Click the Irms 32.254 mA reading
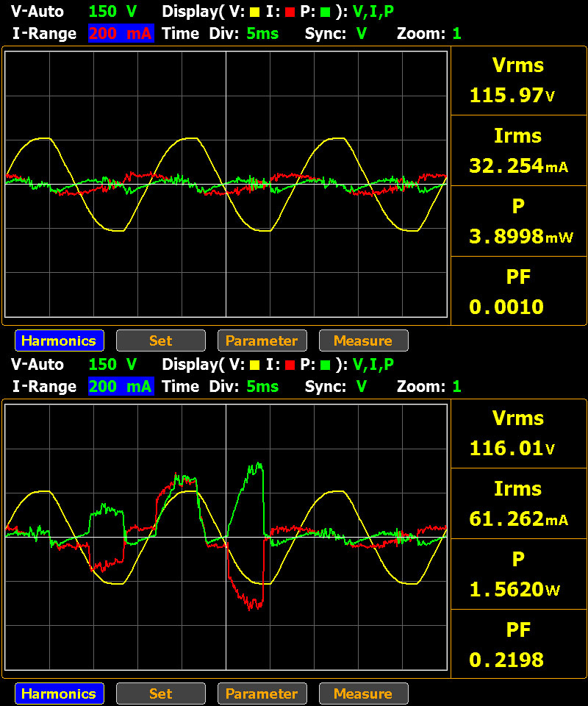This screenshot has width=588, height=706. point(518,150)
